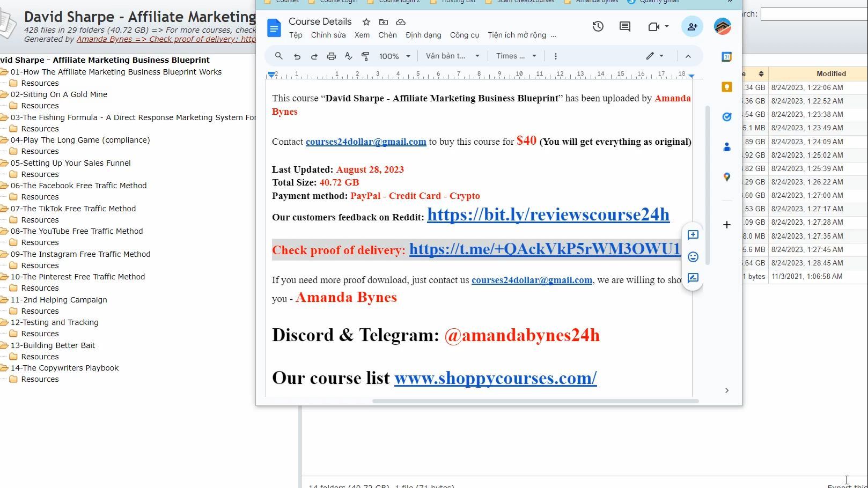Open more toolbar options (three dots)
Image resolution: width=868 pixels, height=488 pixels.
[x=556, y=56]
